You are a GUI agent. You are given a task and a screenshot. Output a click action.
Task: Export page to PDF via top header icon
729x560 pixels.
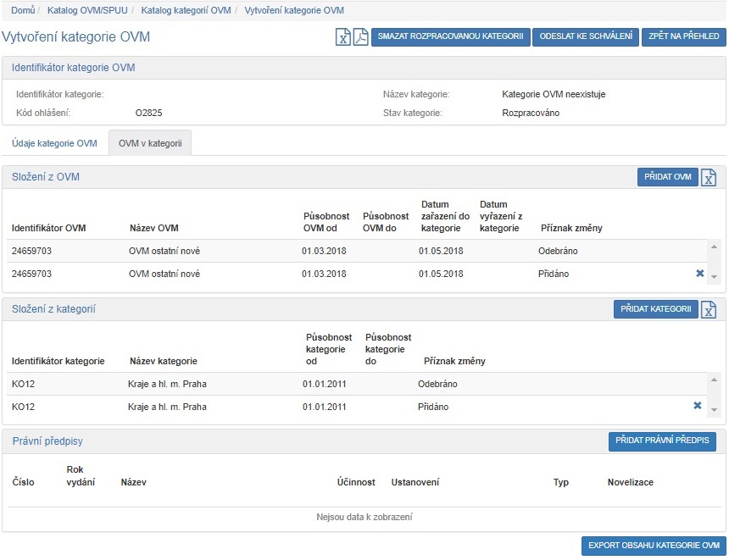click(x=360, y=37)
